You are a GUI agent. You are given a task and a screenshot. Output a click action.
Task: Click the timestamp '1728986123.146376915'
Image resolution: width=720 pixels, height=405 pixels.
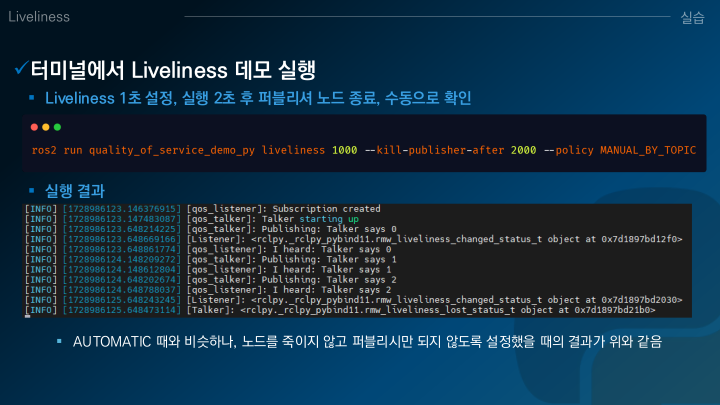click(x=122, y=209)
